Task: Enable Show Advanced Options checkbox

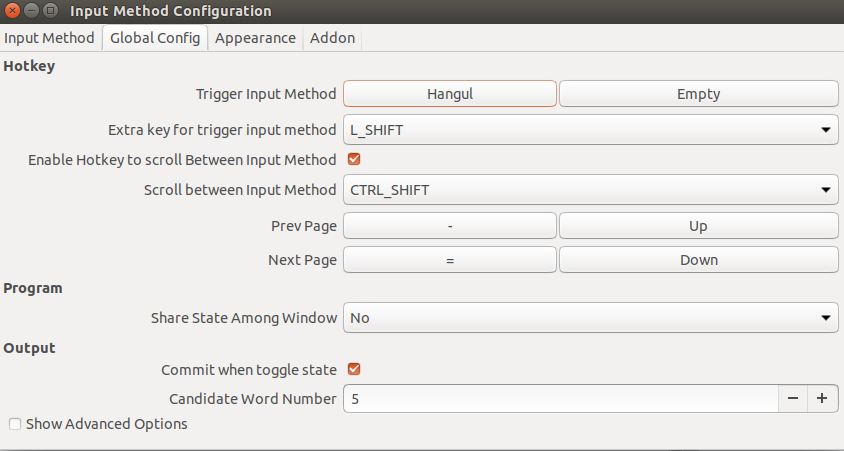Action: tap(15, 424)
